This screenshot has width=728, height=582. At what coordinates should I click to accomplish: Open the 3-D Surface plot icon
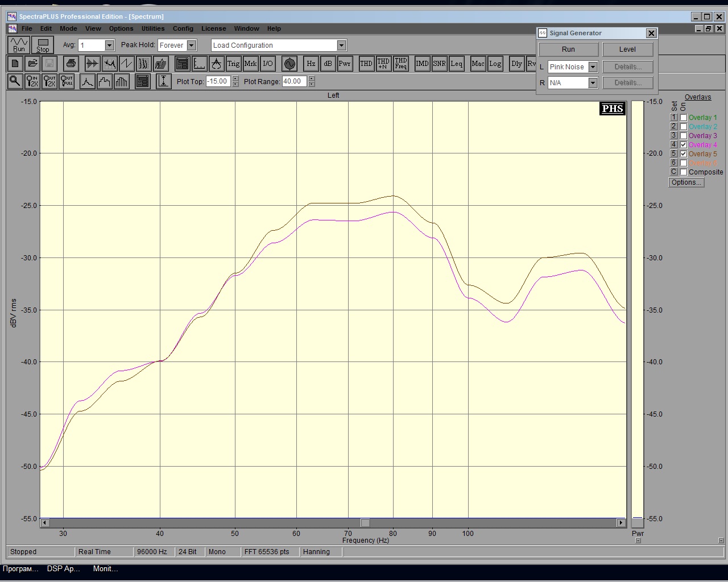pos(160,64)
